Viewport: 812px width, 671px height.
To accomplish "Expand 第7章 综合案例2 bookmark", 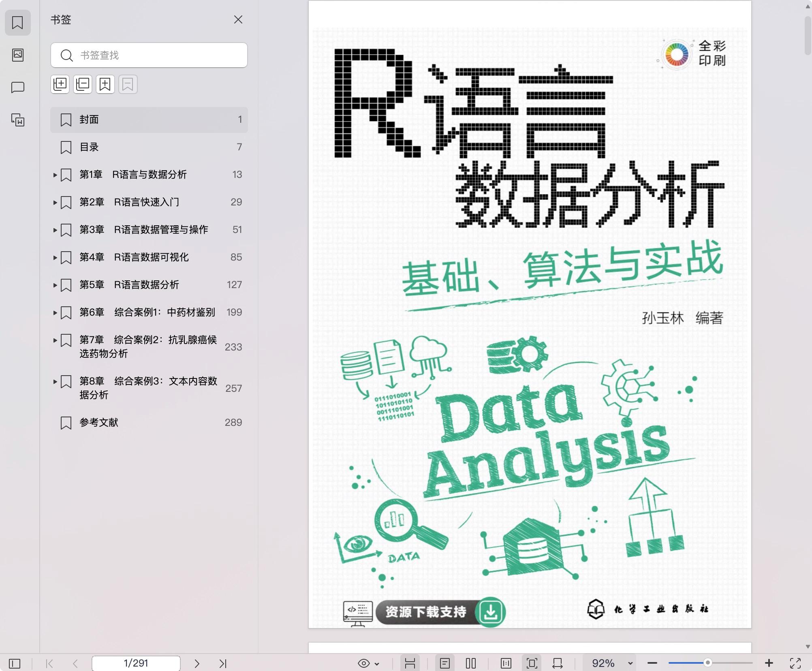I will (55, 340).
